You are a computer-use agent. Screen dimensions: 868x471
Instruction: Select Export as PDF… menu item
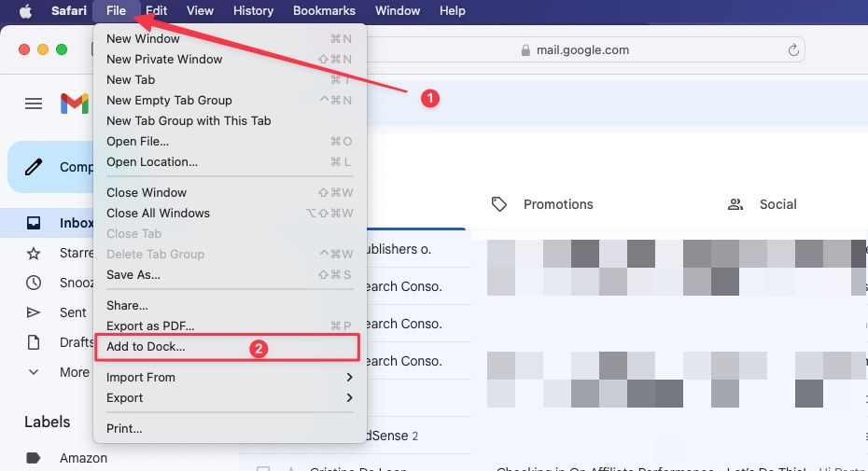click(150, 326)
